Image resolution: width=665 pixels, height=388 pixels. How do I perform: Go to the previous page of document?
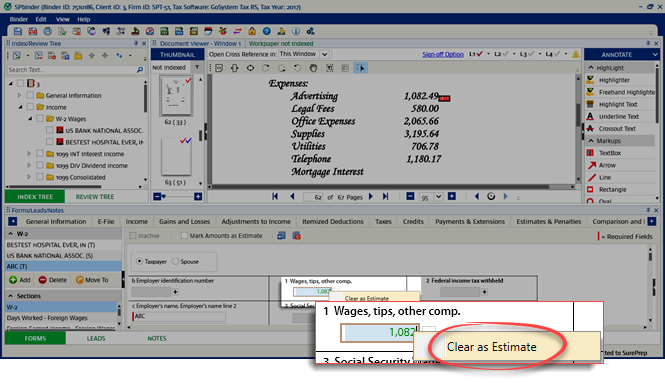(x=292, y=196)
